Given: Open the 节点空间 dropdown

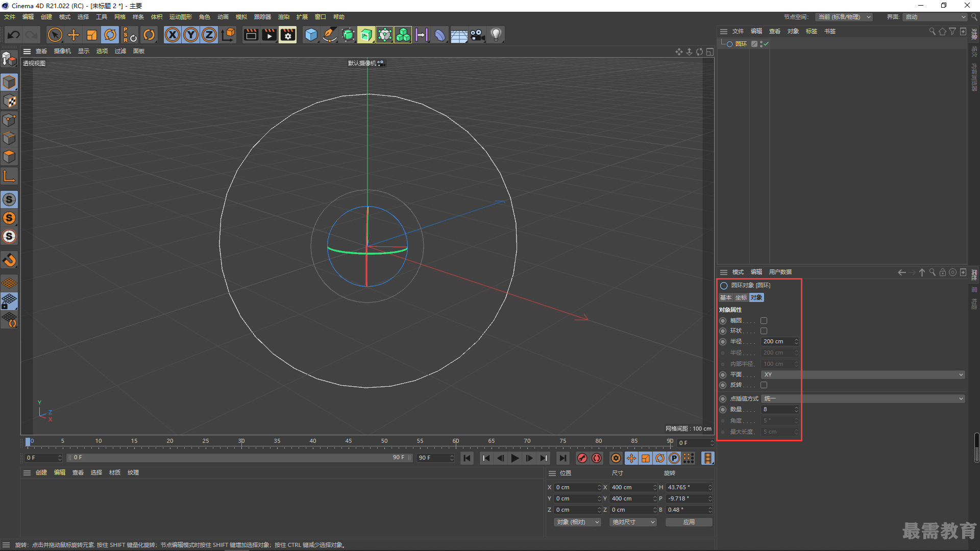Looking at the screenshot, I should [844, 17].
